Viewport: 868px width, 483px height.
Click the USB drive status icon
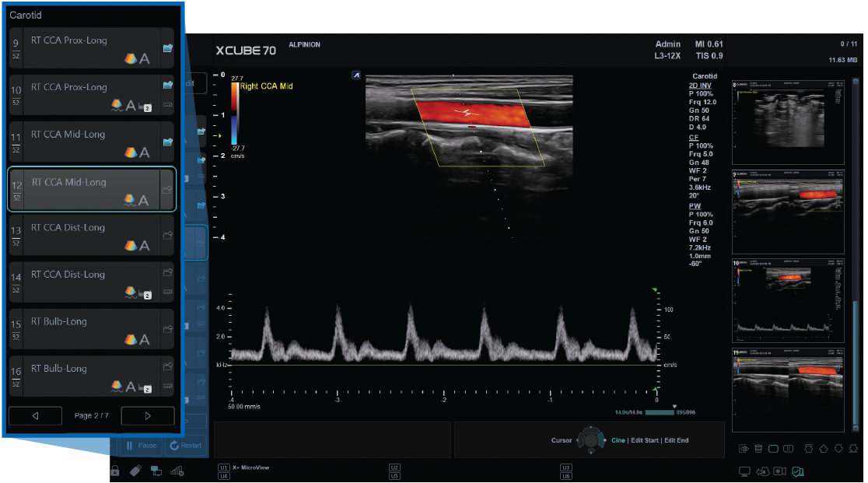[x=135, y=471]
